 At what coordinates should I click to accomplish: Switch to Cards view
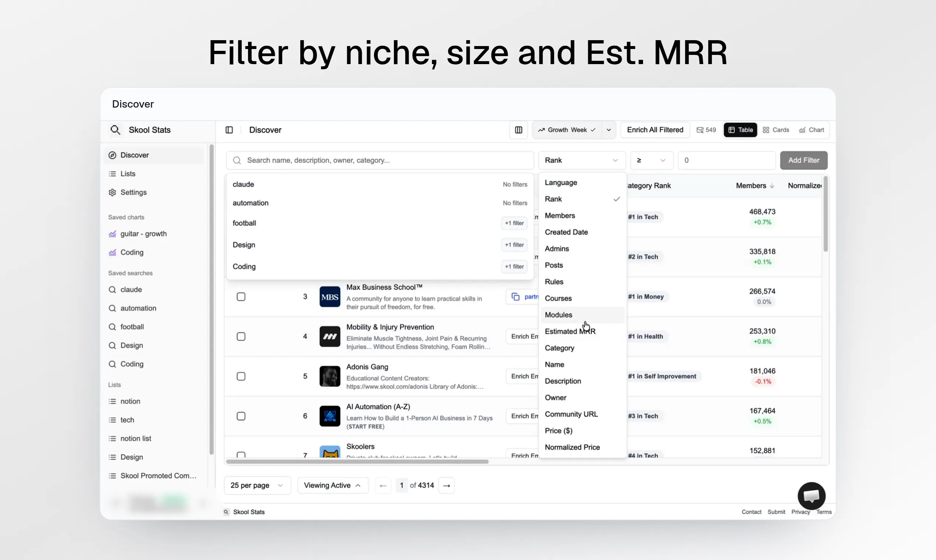coord(776,130)
